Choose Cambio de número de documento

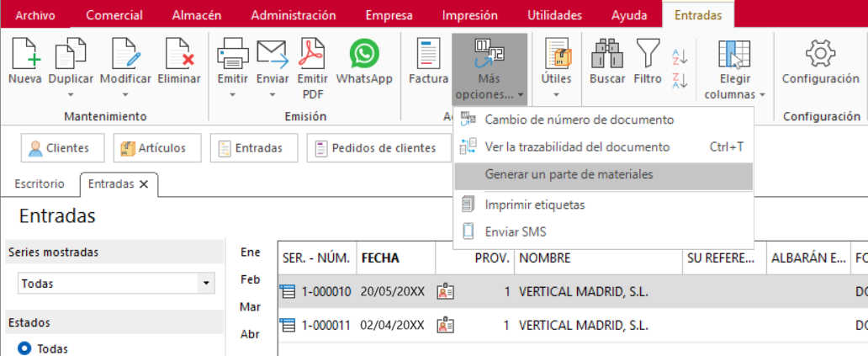[x=603, y=120]
